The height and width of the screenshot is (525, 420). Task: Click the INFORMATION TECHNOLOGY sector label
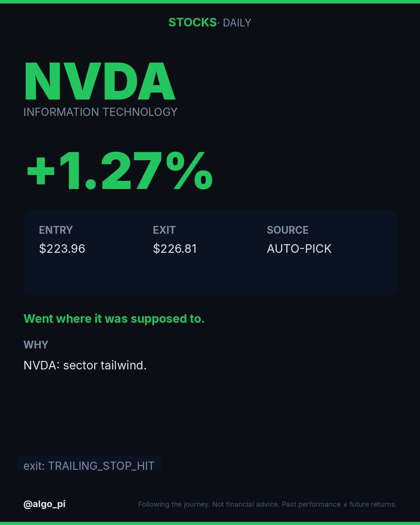(x=100, y=112)
